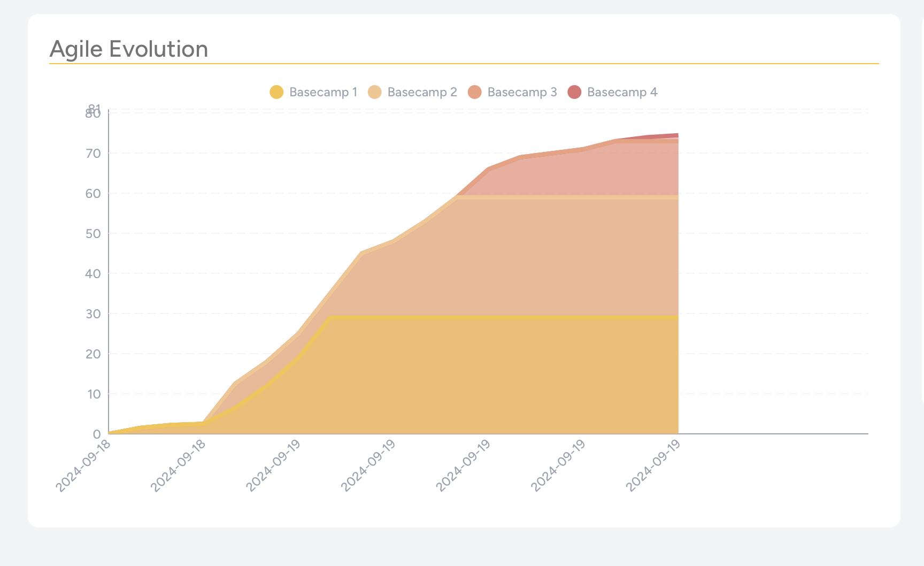Toggle the Basecamp 1 legend series
The height and width of the screenshot is (566, 924).
click(313, 92)
